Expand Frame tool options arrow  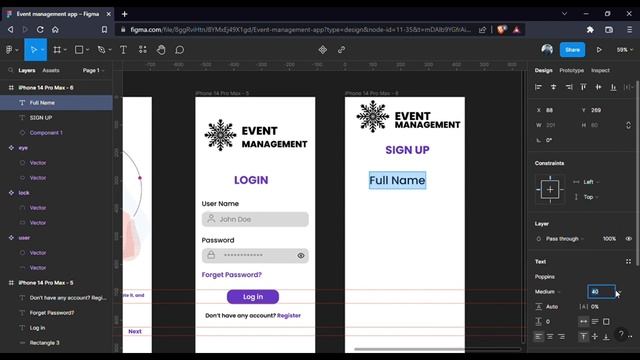(x=65, y=50)
